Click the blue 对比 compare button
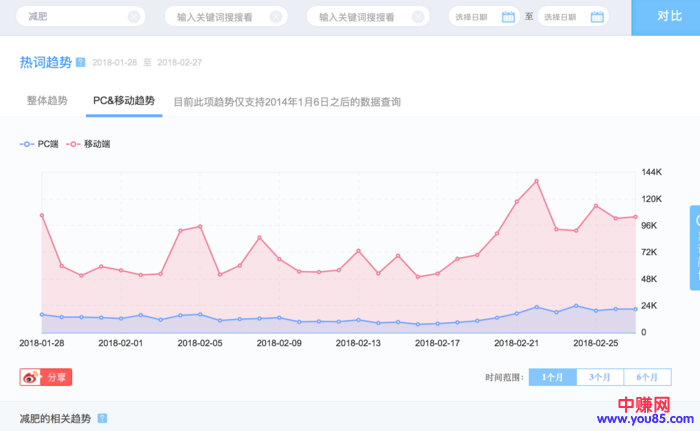 tap(669, 17)
